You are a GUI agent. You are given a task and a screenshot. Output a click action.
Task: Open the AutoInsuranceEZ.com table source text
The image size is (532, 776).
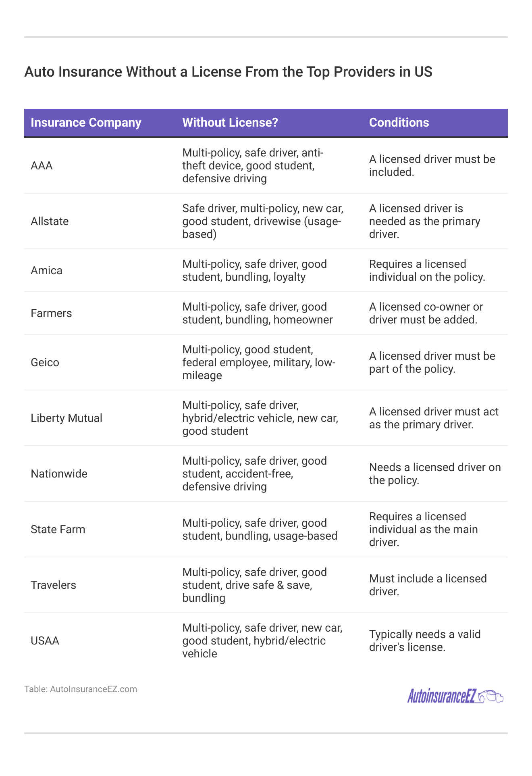[81, 689]
